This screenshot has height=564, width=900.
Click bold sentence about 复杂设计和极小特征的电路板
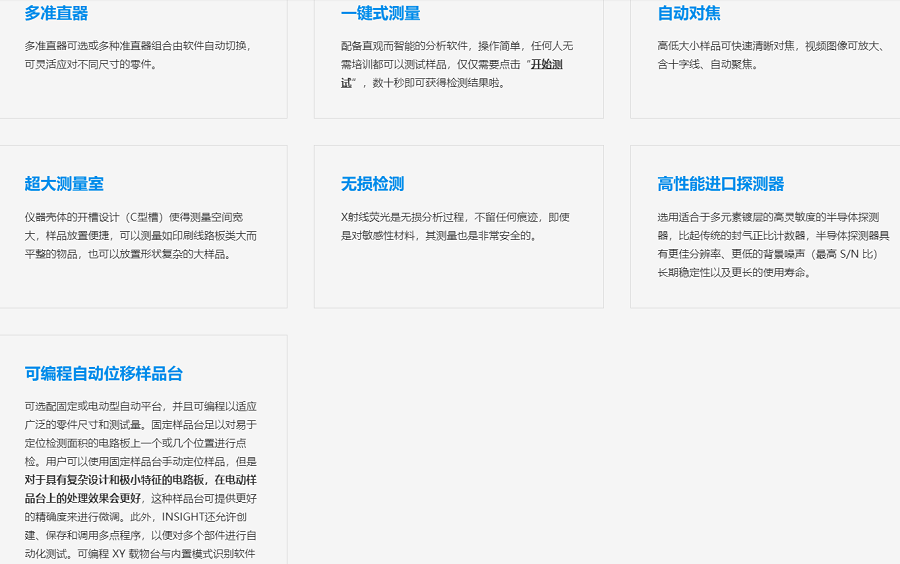pyautogui.click(x=140, y=480)
